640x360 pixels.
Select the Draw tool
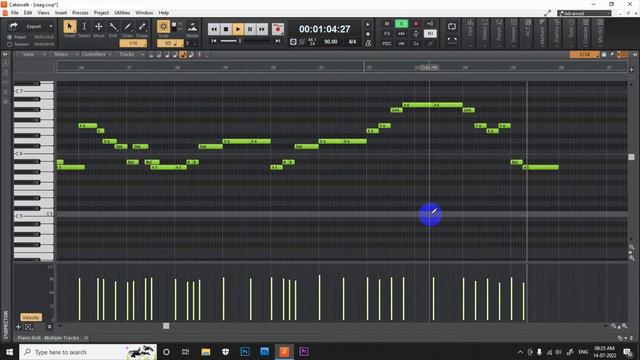[127, 27]
